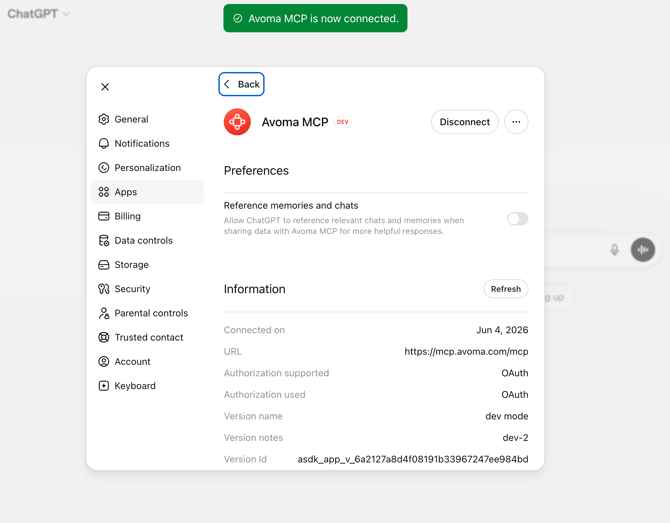Click the Account profile icon
The height and width of the screenshot is (523, 670).
pyautogui.click(x=103, y=361)
